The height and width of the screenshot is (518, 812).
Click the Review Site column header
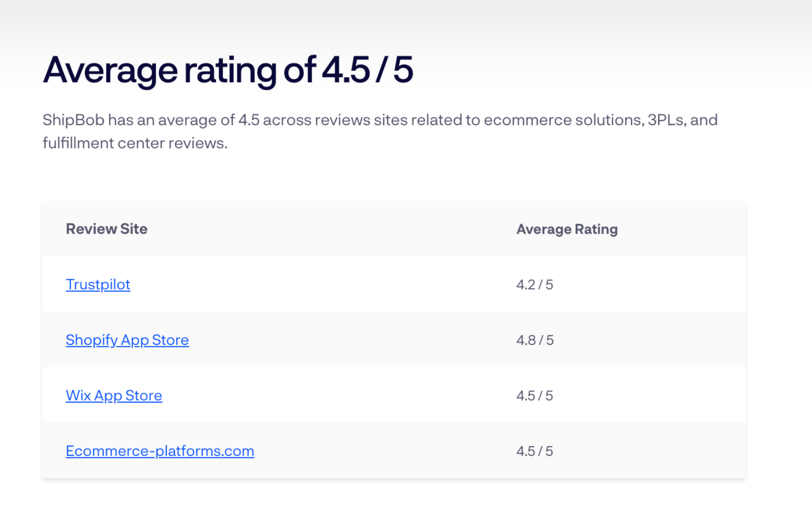pyautogui.click(x=107, y=229)
